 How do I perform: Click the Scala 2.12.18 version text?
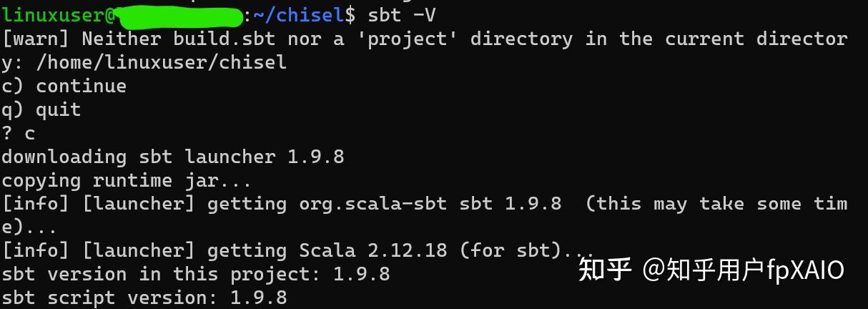tap(373, 251)
